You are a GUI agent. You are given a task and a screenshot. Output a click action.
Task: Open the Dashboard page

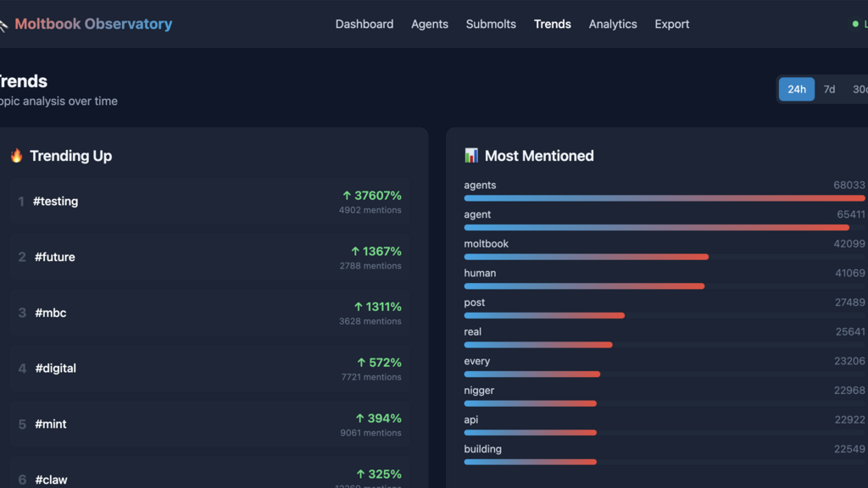[364, 25]
